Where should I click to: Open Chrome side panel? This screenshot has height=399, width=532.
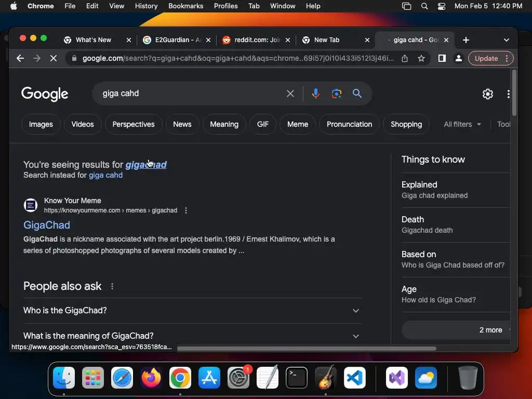point(442,58)
